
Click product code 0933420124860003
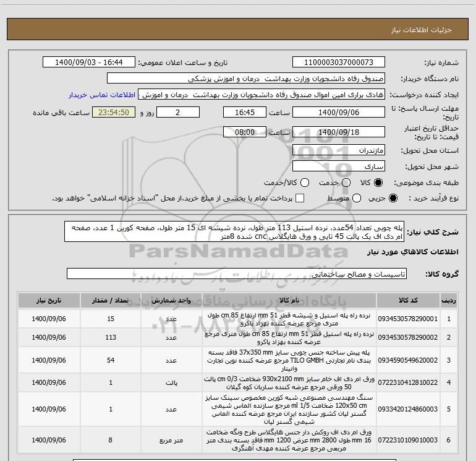pos(408,409)
